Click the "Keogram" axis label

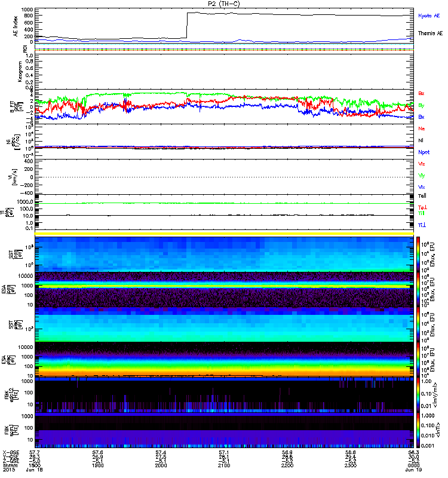click(x=20, y=71)
